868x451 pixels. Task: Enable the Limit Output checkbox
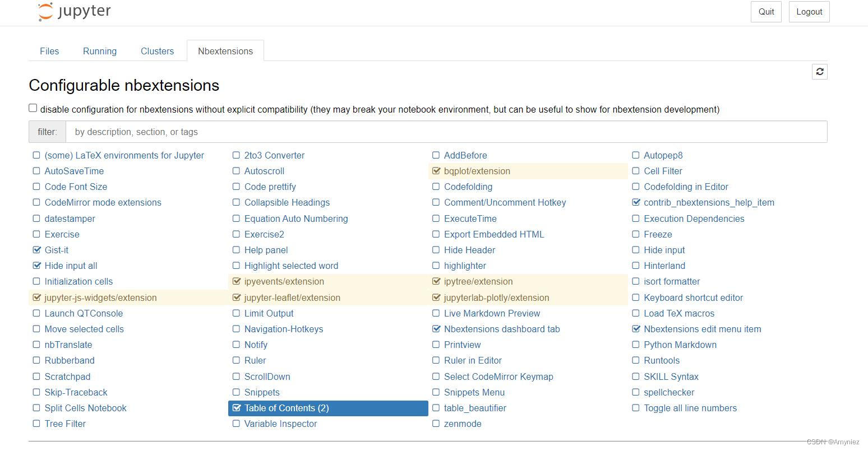click(x=236, y=313)
